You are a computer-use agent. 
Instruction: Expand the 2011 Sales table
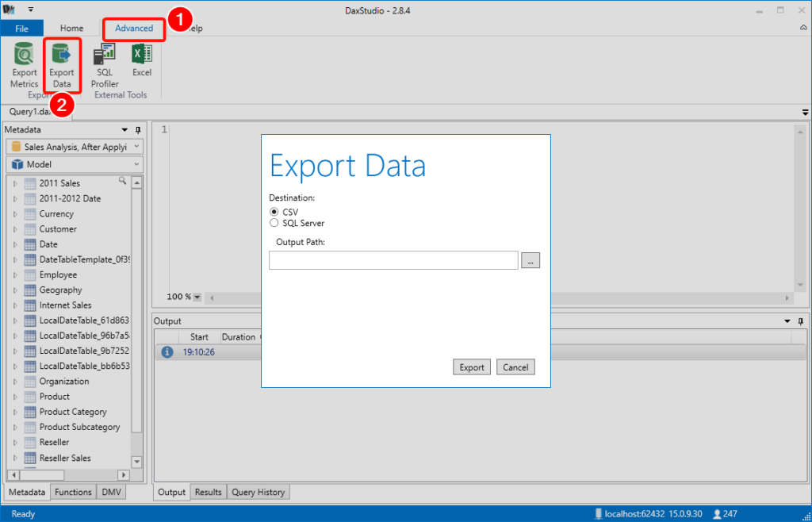(x=15, y=183)
